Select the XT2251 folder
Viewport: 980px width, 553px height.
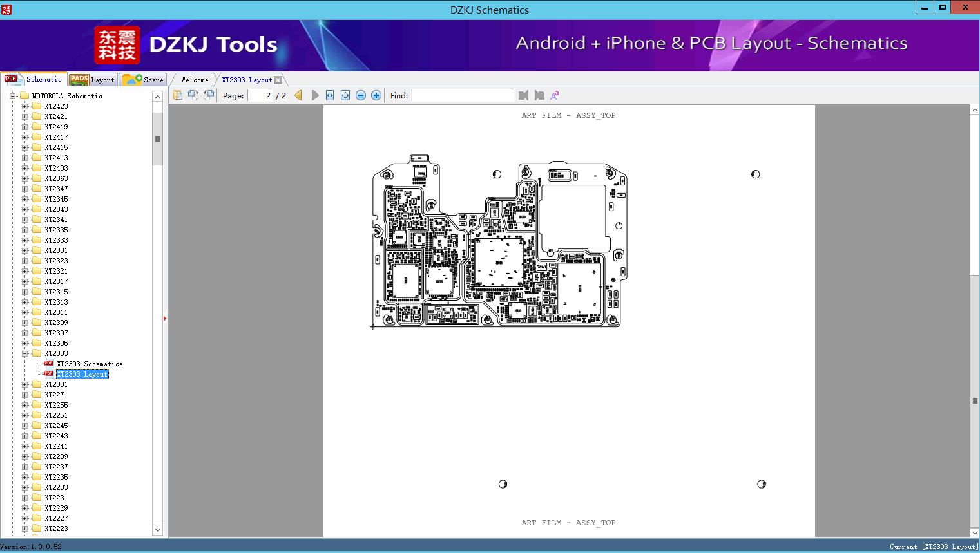56,415
